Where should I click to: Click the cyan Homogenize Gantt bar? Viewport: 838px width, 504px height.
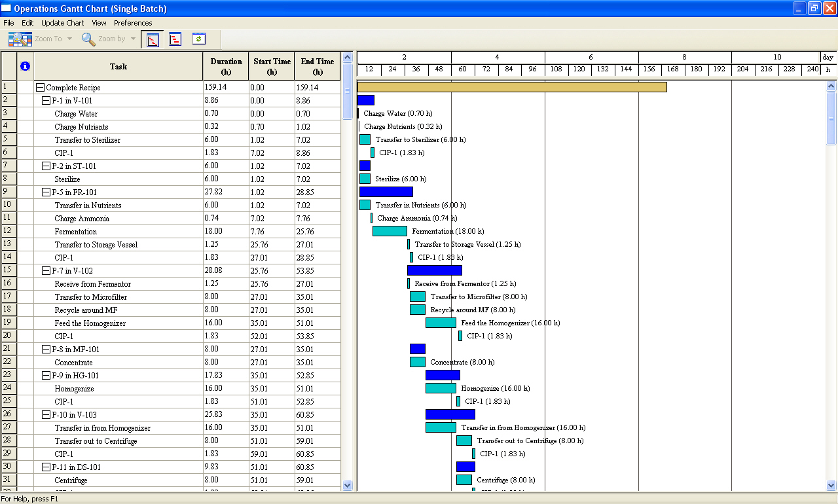[441, 388]
